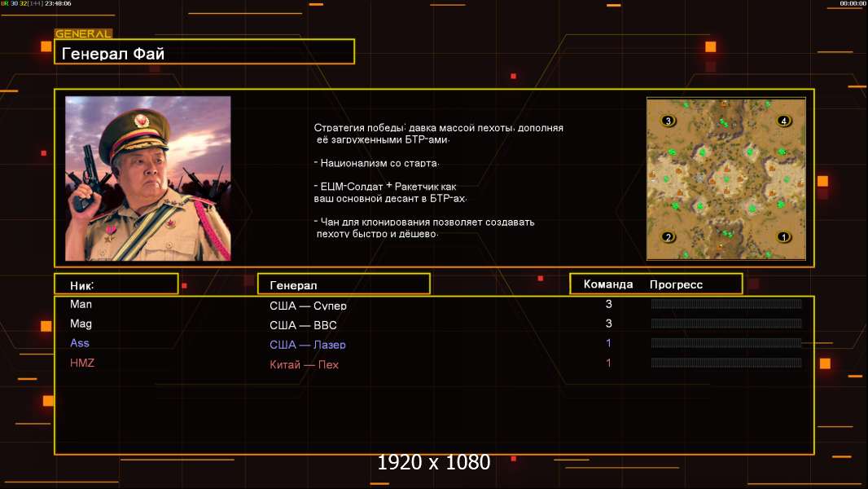Click the progress bar for Man
868x489 pixels.
click(x=726, y=303)
